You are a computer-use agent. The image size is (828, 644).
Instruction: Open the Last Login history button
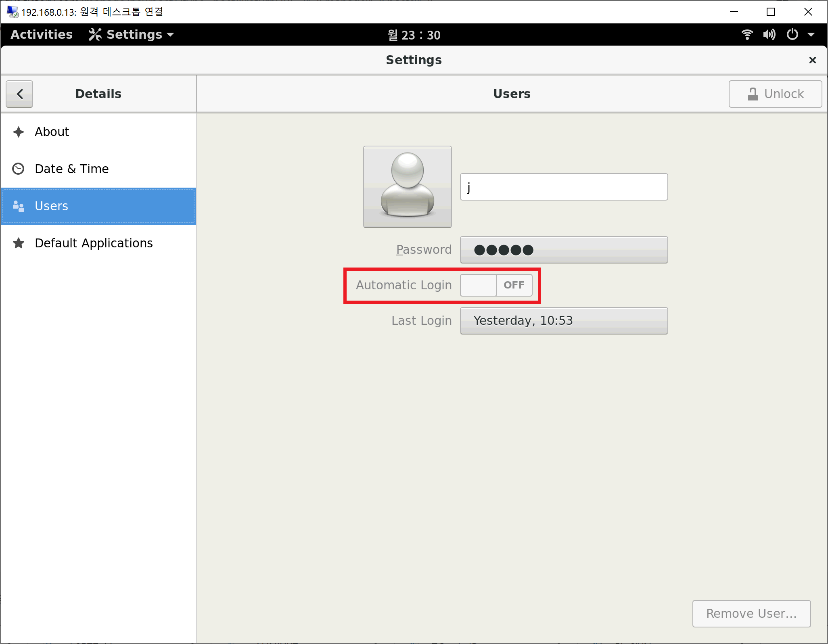[564, 321]
